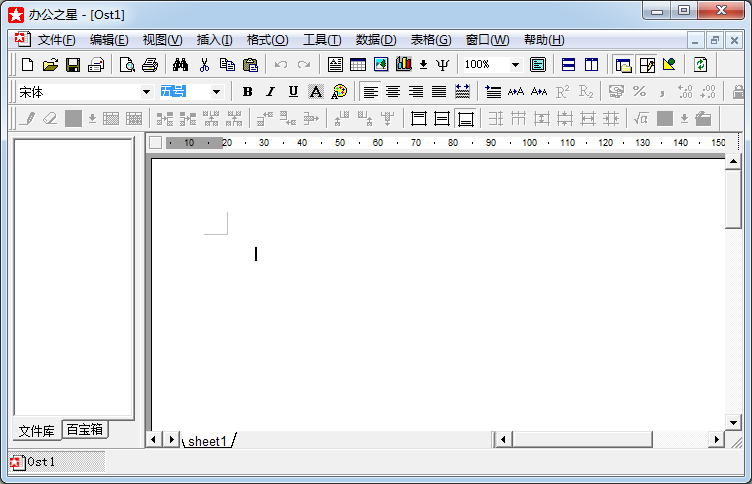752x484 pixels.
Task: Click the percent style icon
Action: (639, 92)
